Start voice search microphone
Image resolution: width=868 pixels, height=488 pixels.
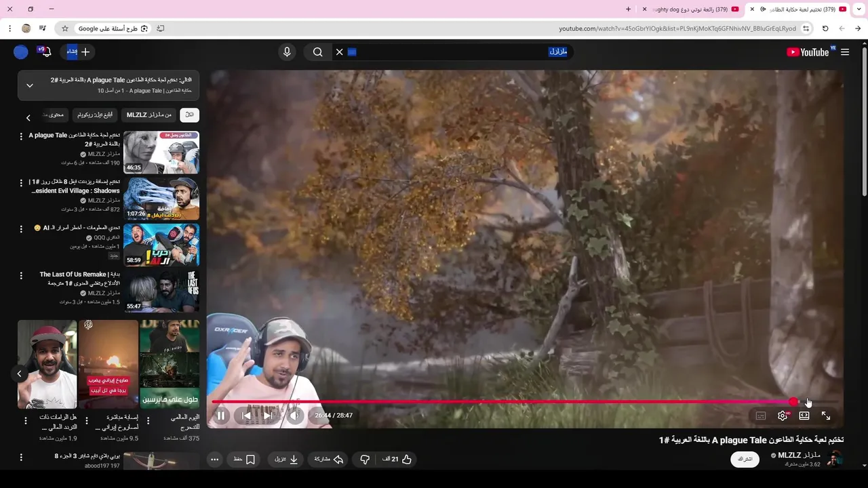pos(287,52)
